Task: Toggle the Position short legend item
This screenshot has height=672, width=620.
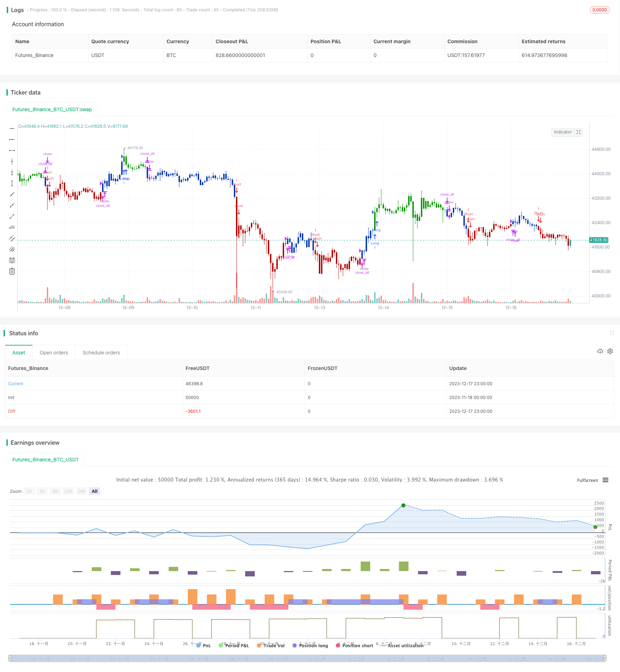Action: point(354,645)
